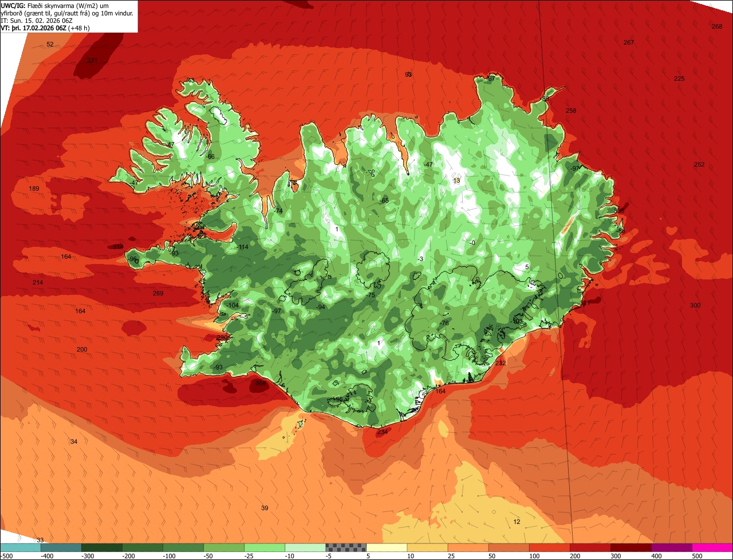Click the -74 flux value on the map
Screen dimensions: 733x560
tap(278, 211)
